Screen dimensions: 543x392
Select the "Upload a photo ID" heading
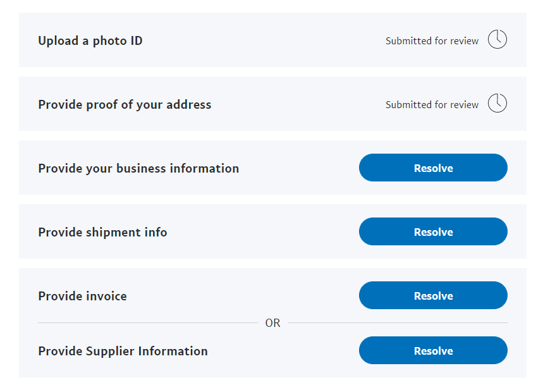point(90,41)
